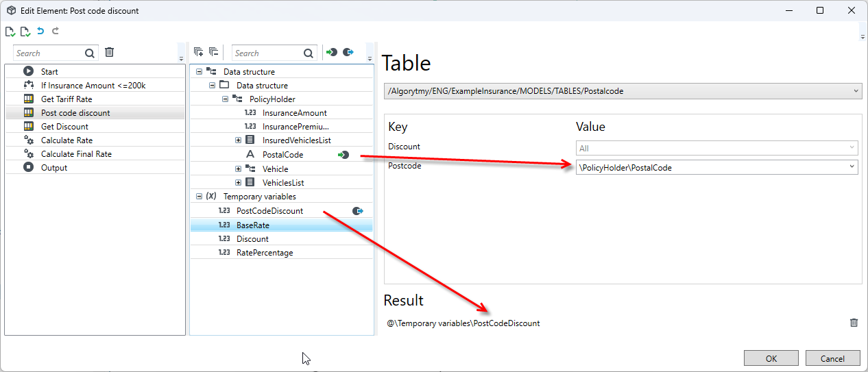Viewport: 868px width, 372px height.
Task: Expand the Vehicle node
Action: (x=238, y=169)
